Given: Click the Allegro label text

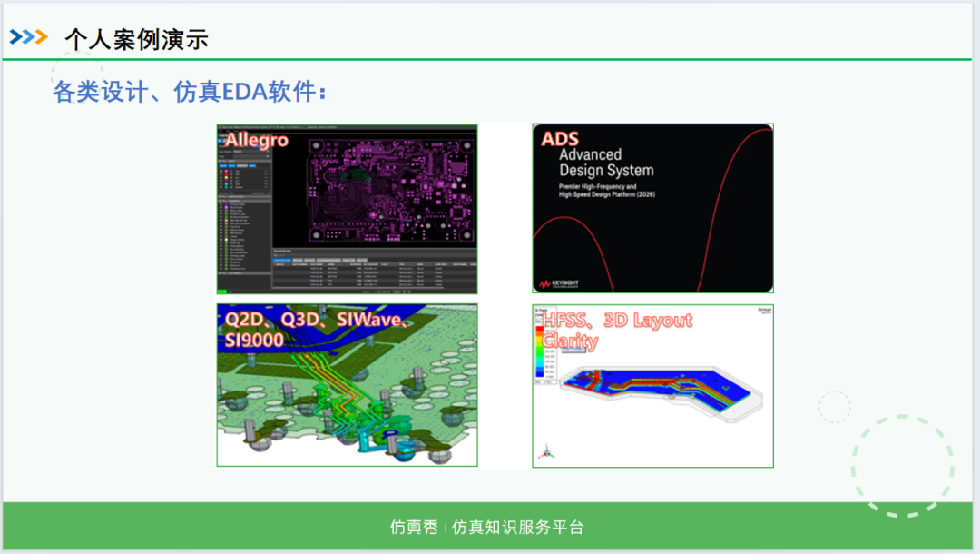Looking at the screenshot, I should point(257,140).
